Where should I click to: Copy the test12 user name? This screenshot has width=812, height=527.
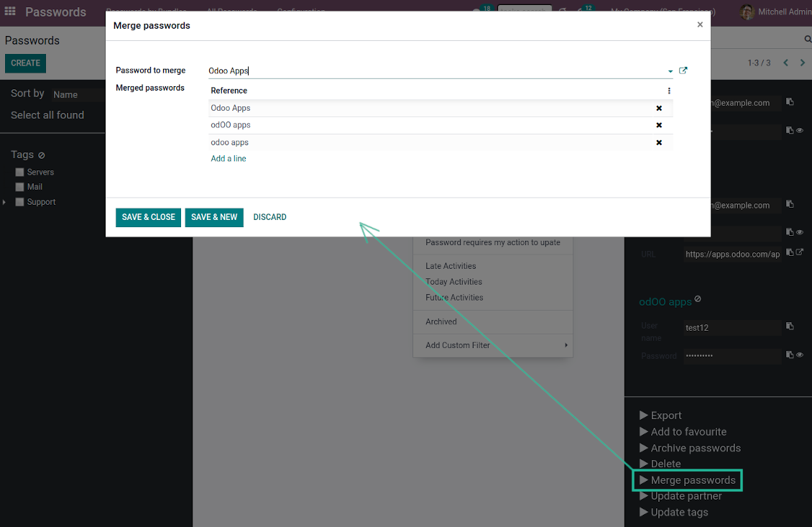(790, 326)
